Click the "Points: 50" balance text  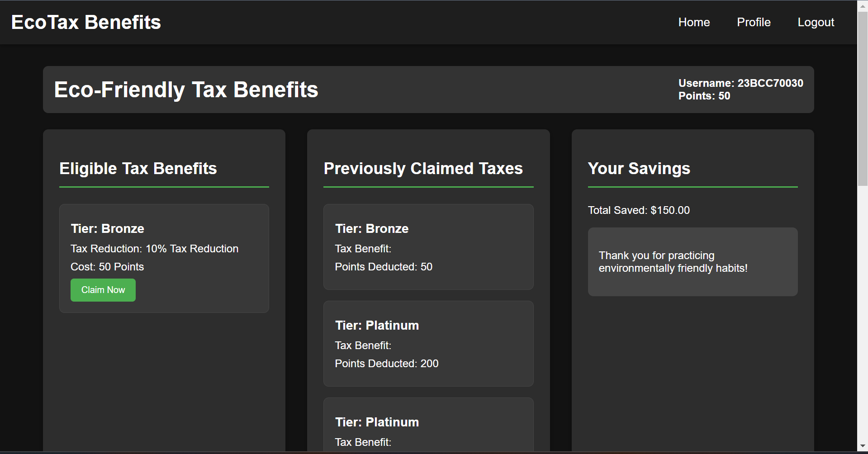coord(704,96)
